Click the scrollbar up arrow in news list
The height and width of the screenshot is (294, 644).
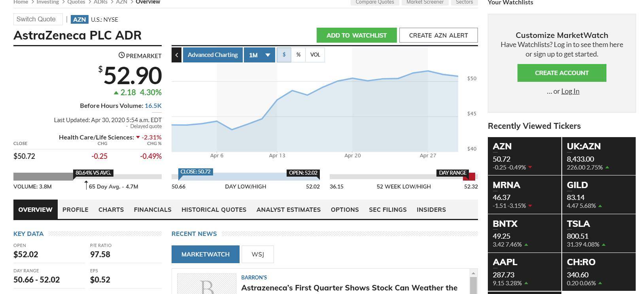pyautogui.click(x=473, y=273)
